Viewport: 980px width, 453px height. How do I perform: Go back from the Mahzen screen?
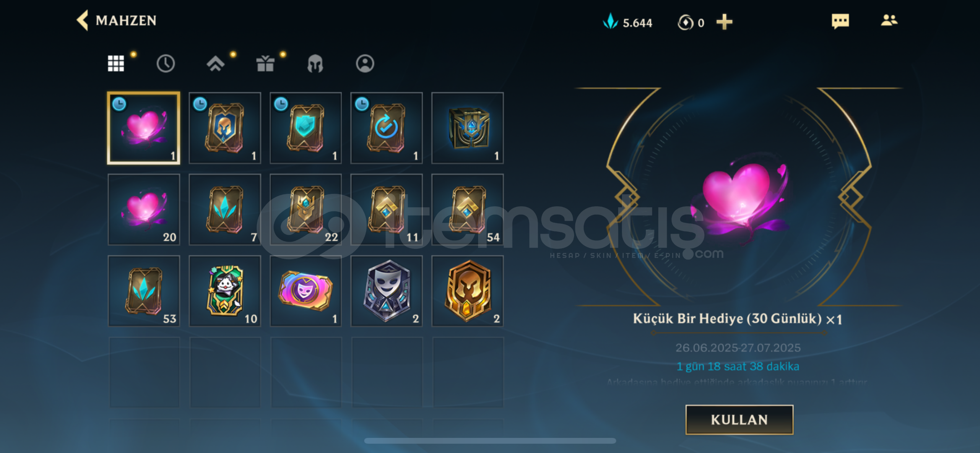click(x=83, y=20)
